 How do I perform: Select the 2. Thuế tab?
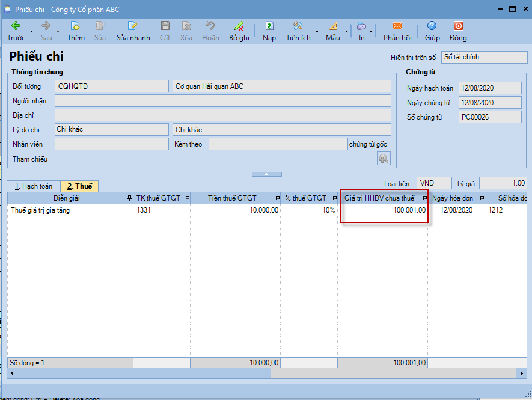click(x=79, y=186)
